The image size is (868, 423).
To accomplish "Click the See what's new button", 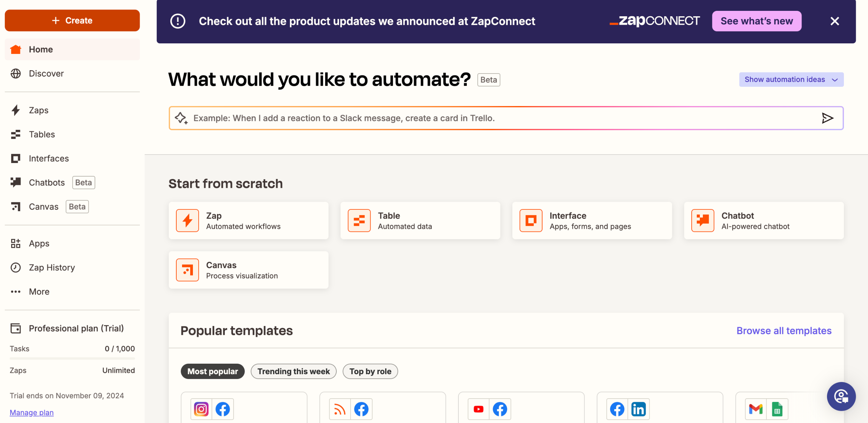I will point(756,21).
